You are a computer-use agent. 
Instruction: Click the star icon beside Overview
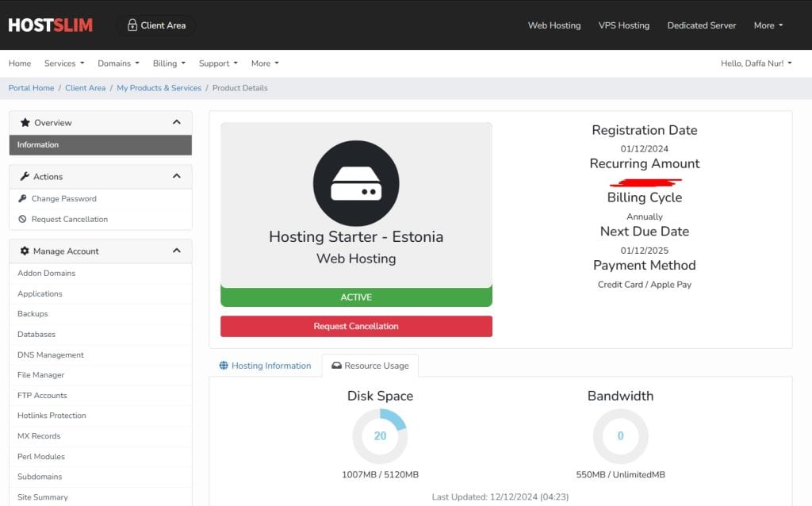pyautogui.click(x=25, y=123)
